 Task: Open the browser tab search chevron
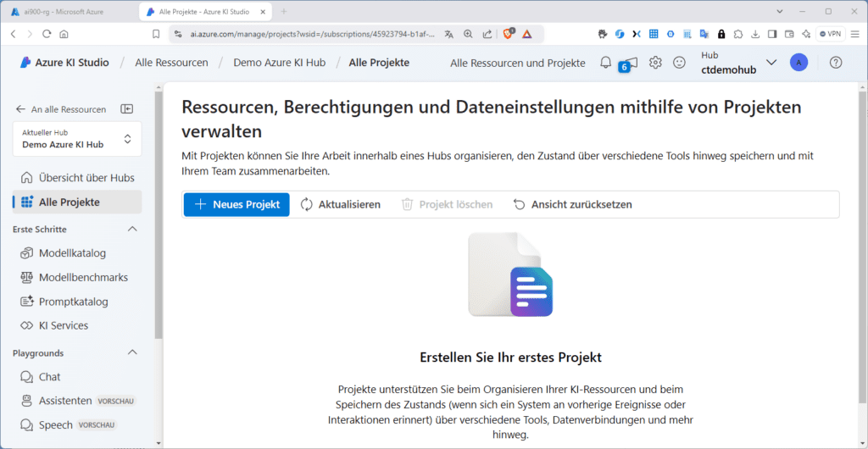(780, 11)
